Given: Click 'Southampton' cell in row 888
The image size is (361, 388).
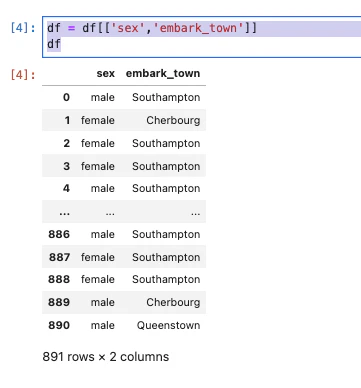Looking at the screenshot, I should [x=166, y=279].
